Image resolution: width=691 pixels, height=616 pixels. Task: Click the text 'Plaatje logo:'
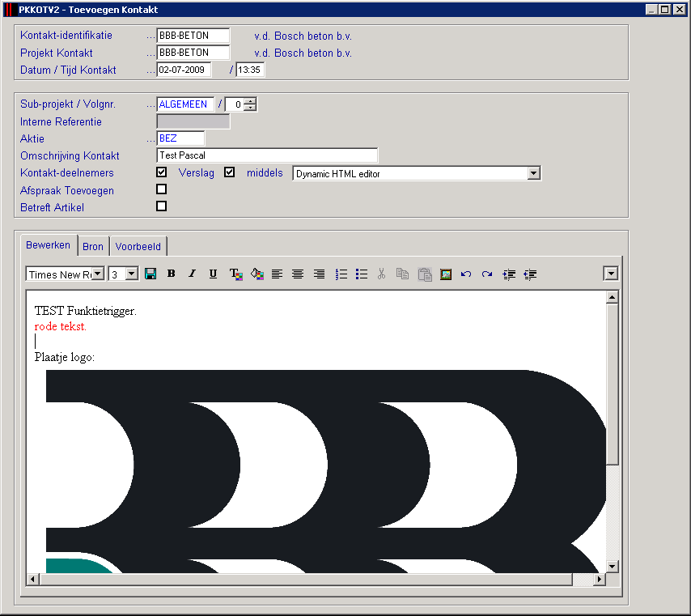click(x=65, y=357)
